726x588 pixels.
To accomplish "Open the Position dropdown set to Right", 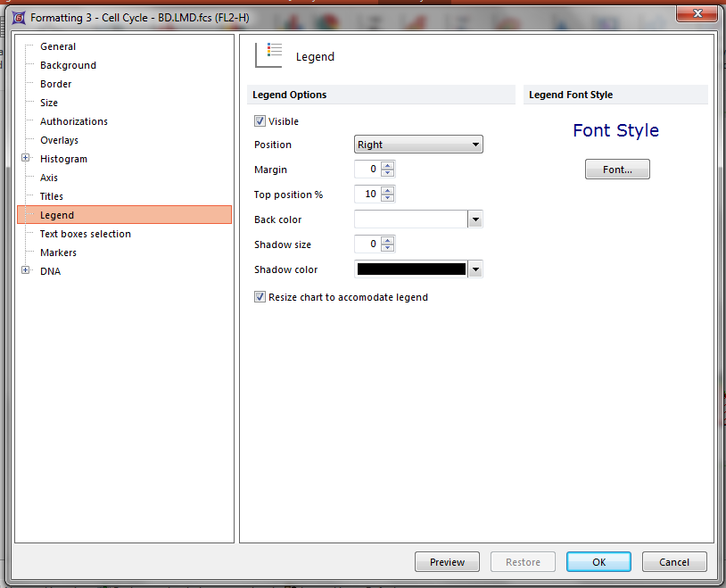I will point(418,145).
